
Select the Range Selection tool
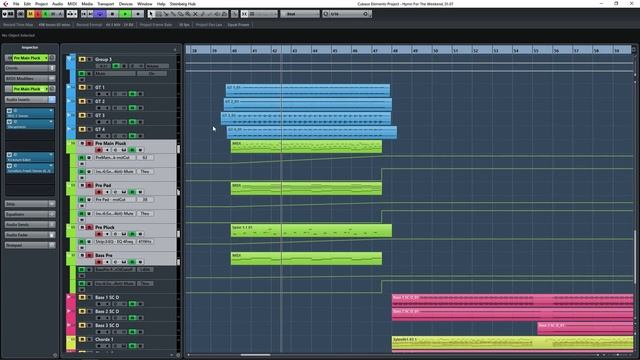coord(159,14)
